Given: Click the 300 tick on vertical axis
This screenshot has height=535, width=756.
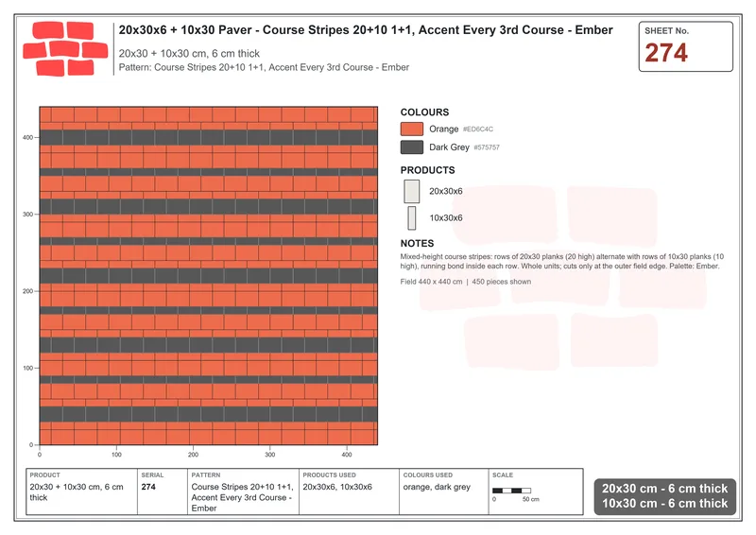Looking at the screenshot, I should click(27, 215).
